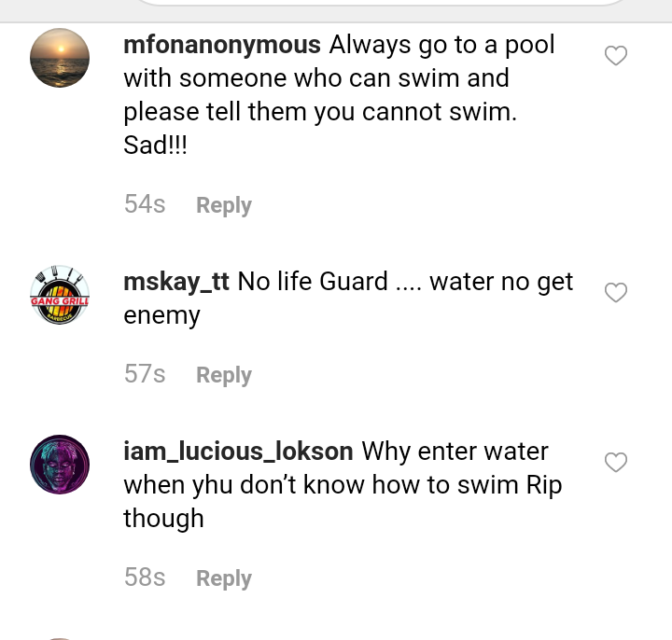
Task: Like the mfonanonymous comment with heart icon
Action: click(616, 55)
